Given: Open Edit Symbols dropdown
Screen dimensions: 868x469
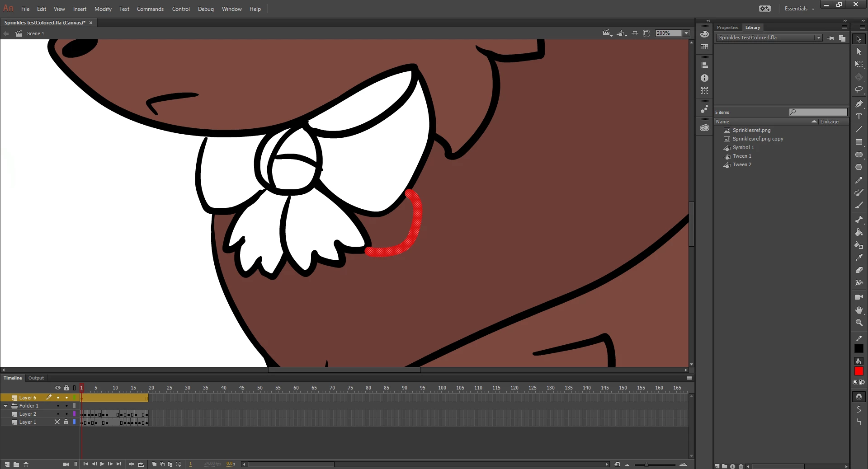Looking at the screenshot, I should click(622, 33).
